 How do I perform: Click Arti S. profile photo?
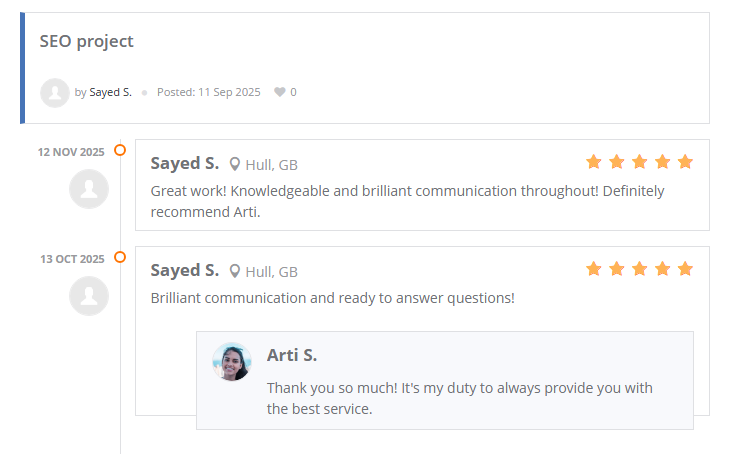tap(232, 362)
